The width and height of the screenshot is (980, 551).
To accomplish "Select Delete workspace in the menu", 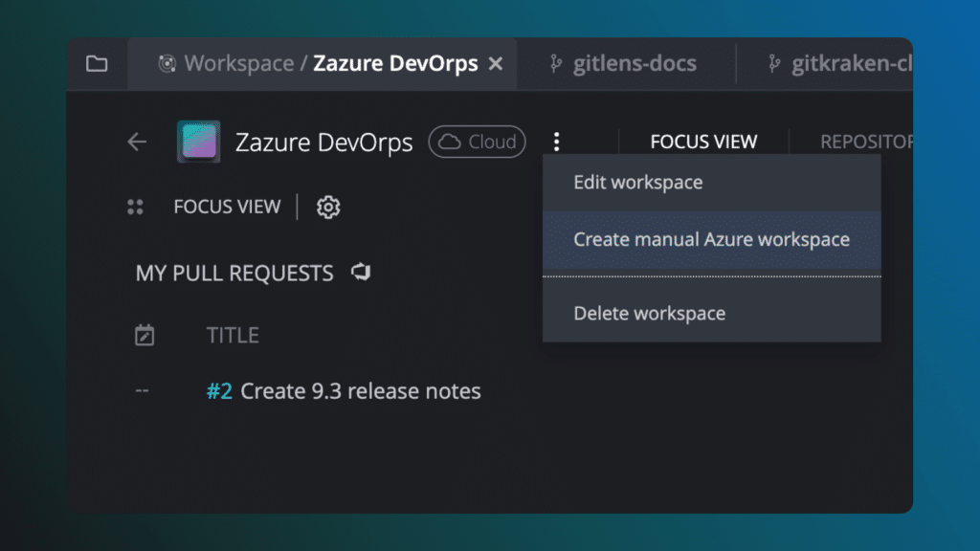I will pos(649,313).
